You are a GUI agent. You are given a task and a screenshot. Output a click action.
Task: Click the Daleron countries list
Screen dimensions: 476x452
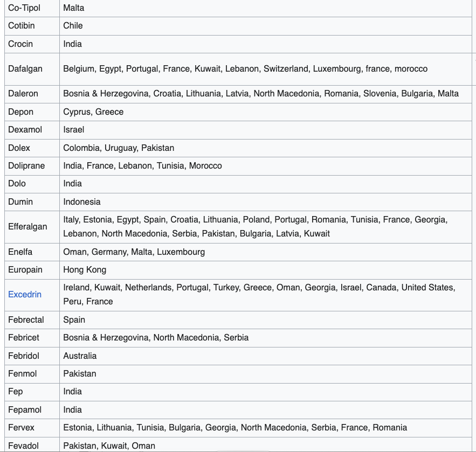point(261,93)
